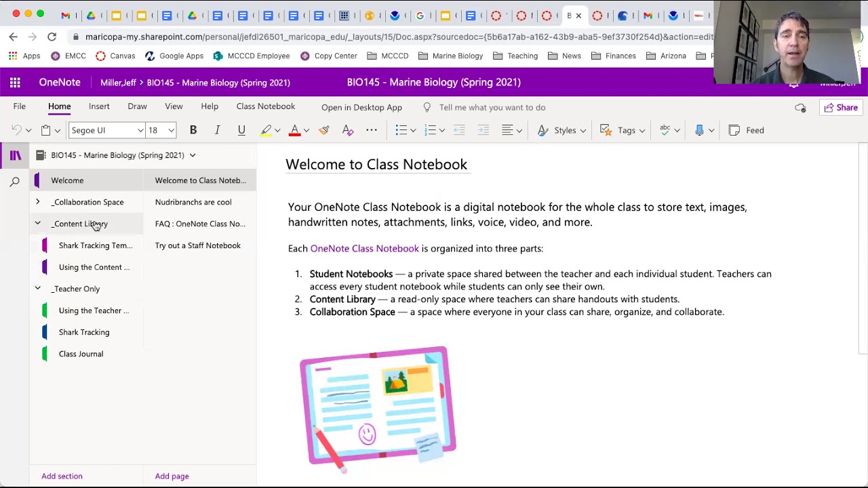Increase the indent level
The width and height of the screenshot is (868, 488).
pos(484,130)
